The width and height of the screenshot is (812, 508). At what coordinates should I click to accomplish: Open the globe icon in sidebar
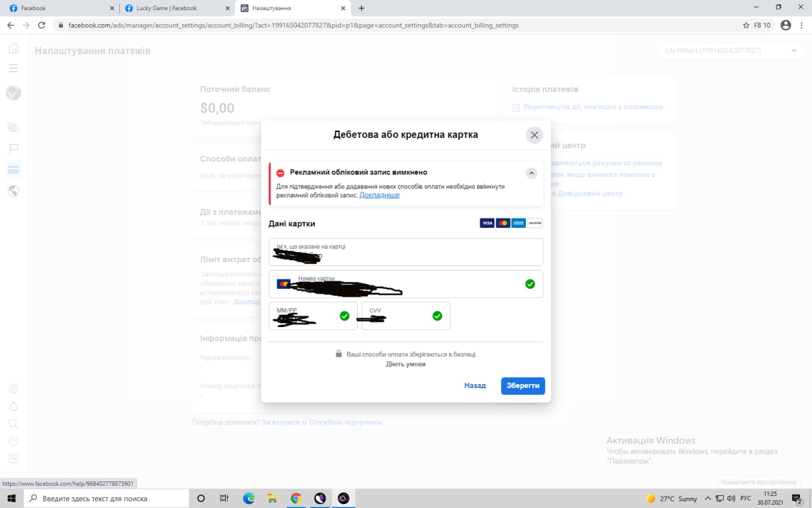tap(13, 190)
